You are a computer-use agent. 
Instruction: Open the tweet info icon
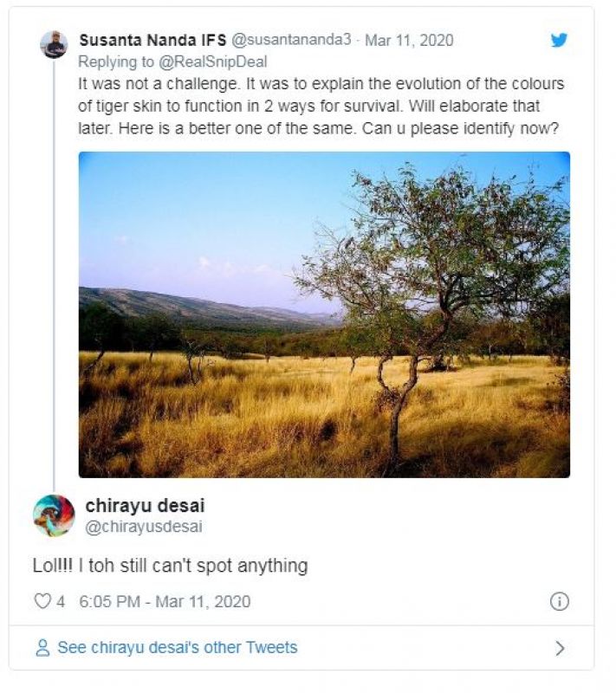point(559,601)
